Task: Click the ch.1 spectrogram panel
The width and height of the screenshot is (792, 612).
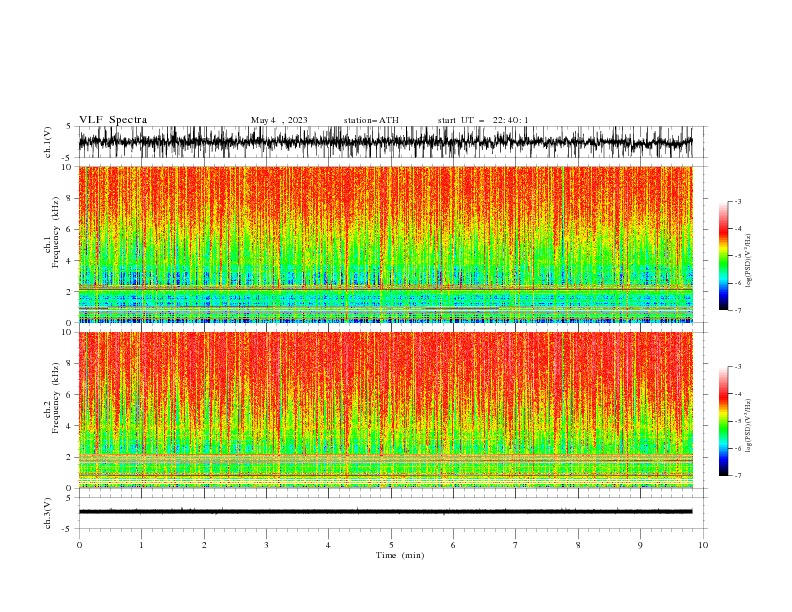Action: click(x=385, y=244)
